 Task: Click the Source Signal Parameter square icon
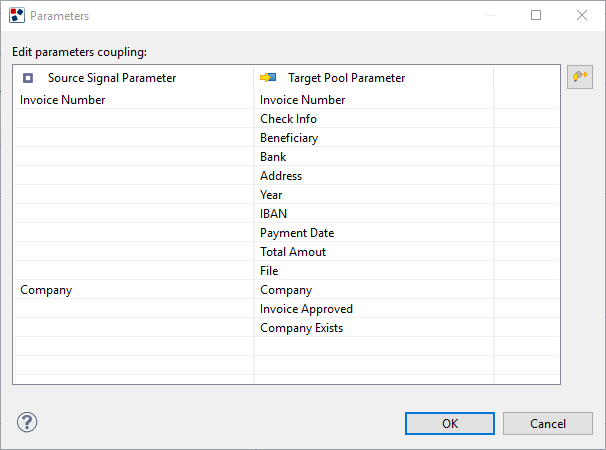pos(28,78)
